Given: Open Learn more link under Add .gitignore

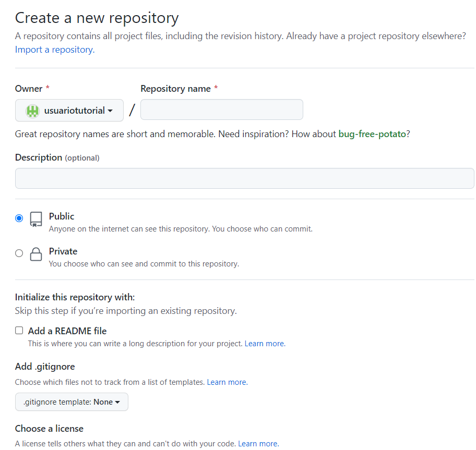Looking at the screenshot, I should pyautogui.click(x=227, y=382).
